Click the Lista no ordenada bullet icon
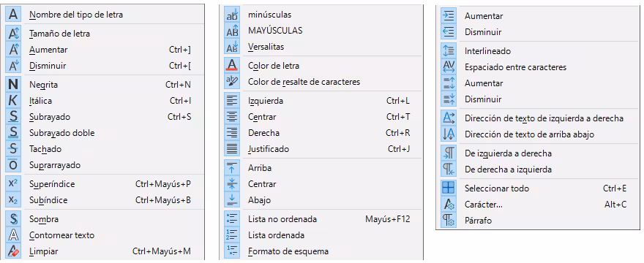The height and width of the screenshot is (263, 644). tap(232, 219)
